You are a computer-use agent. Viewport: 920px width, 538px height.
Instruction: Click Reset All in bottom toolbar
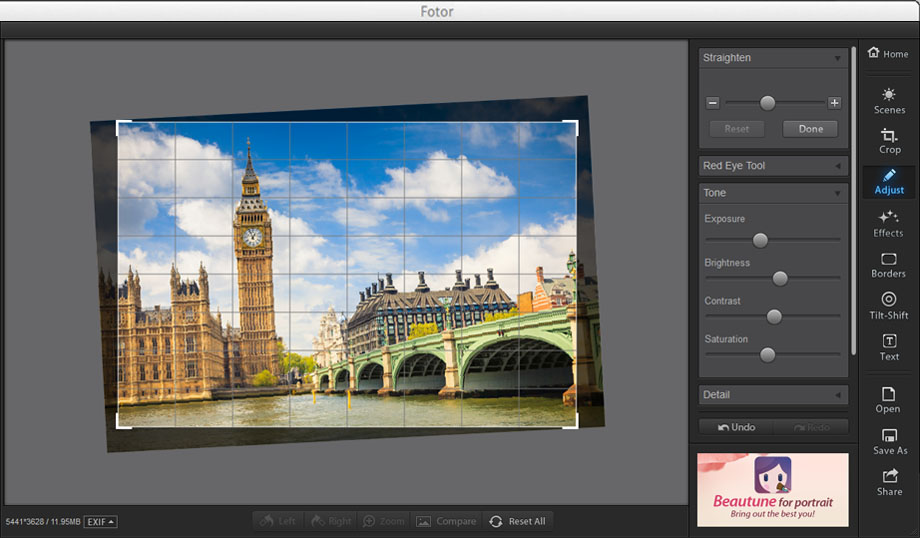pyautogui.click(x=517, y=521)
